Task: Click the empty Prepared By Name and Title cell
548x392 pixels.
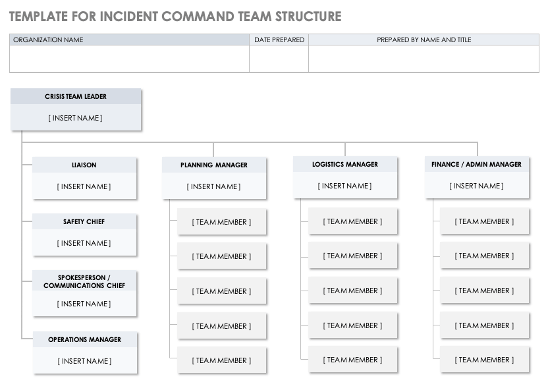Action: click(424, 59)
